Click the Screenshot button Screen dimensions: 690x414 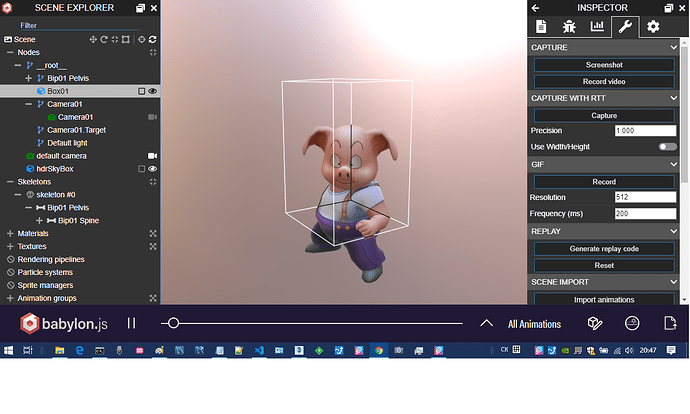[604, 65]
